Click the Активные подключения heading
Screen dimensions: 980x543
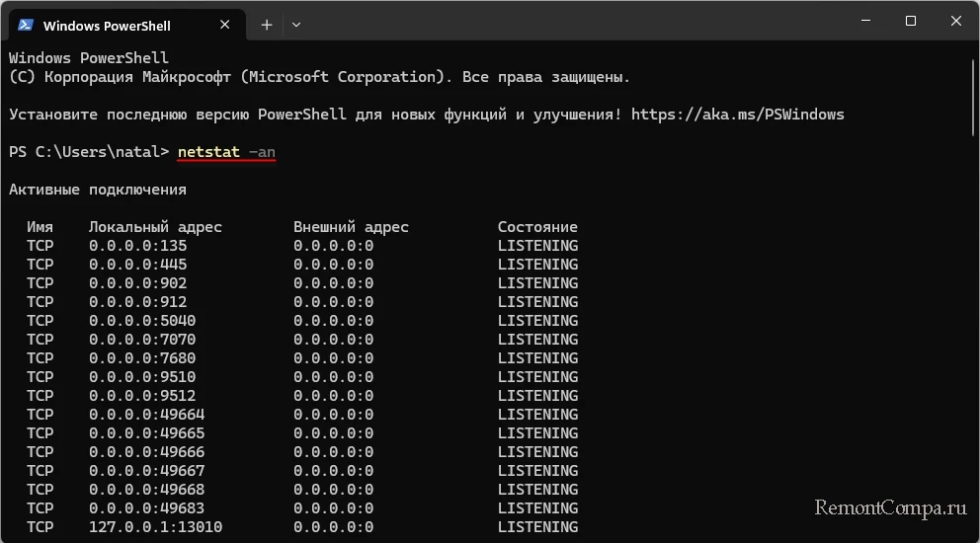[98, 190]
